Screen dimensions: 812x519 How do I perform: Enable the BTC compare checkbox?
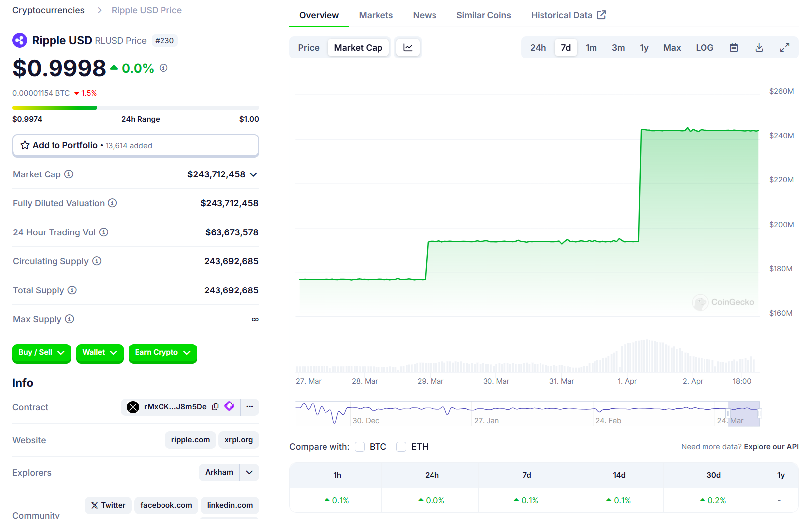[360, 447]
